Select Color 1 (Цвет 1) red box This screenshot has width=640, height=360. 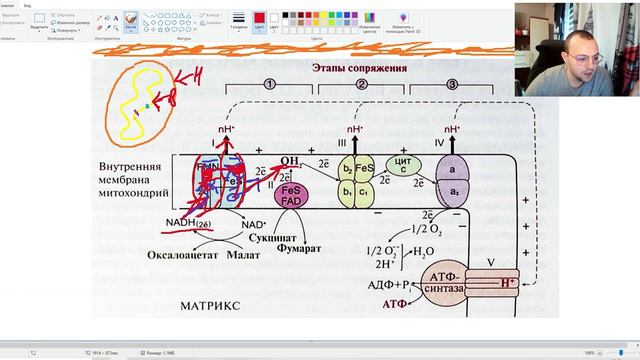259,22
